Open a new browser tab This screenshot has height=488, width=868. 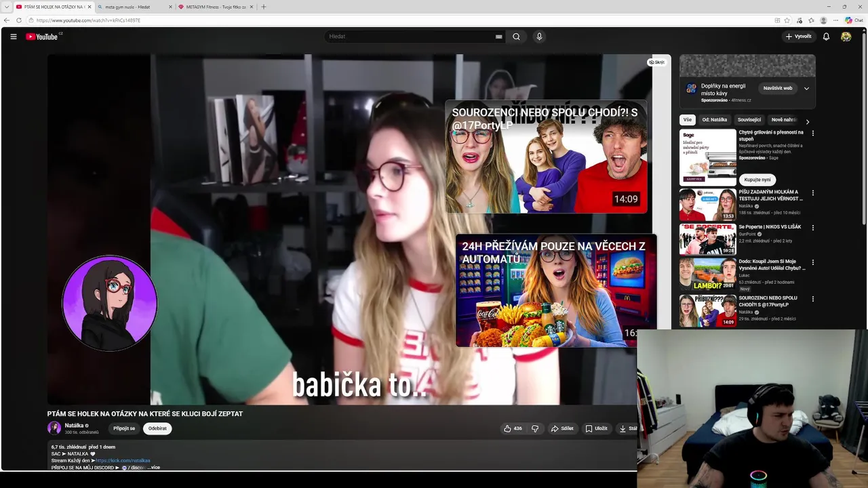[264, 7]
